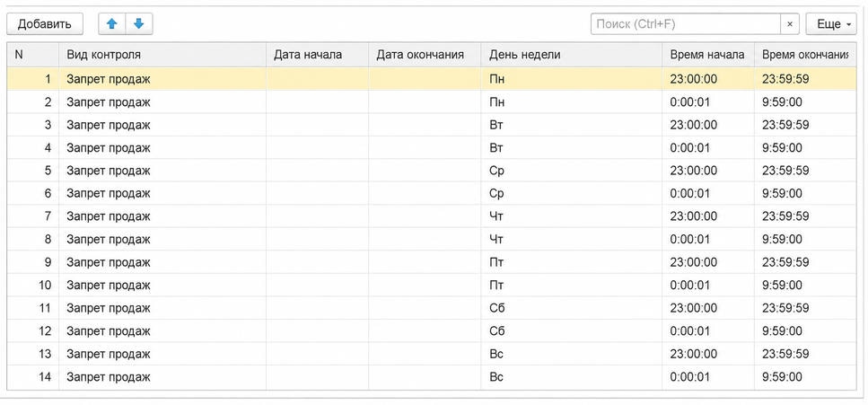
Task: Click Пт day cell in row 9
Action: (x=571, y=262)
